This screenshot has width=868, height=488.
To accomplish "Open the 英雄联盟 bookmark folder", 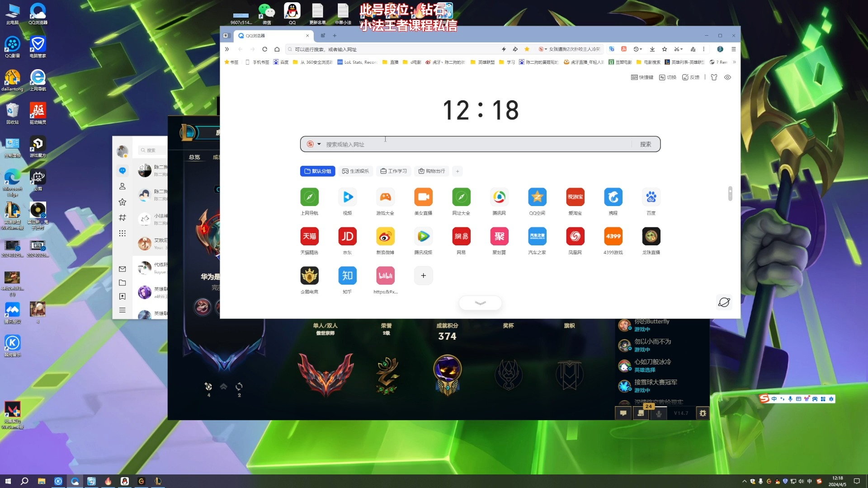I will tap(482, 62).
